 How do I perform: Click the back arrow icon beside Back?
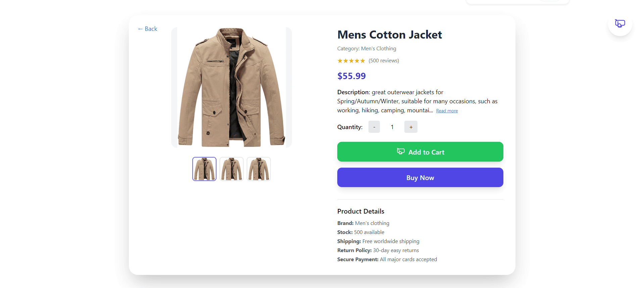click(140, 29)
